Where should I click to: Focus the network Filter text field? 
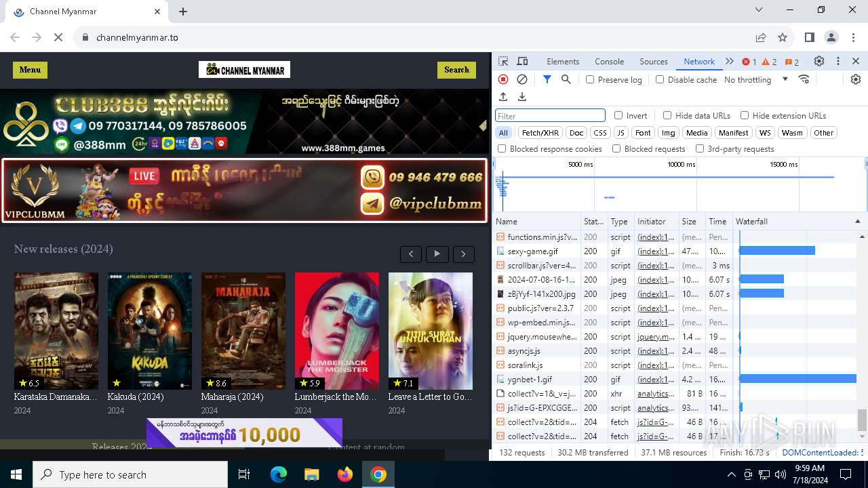(x=550, y=116)
